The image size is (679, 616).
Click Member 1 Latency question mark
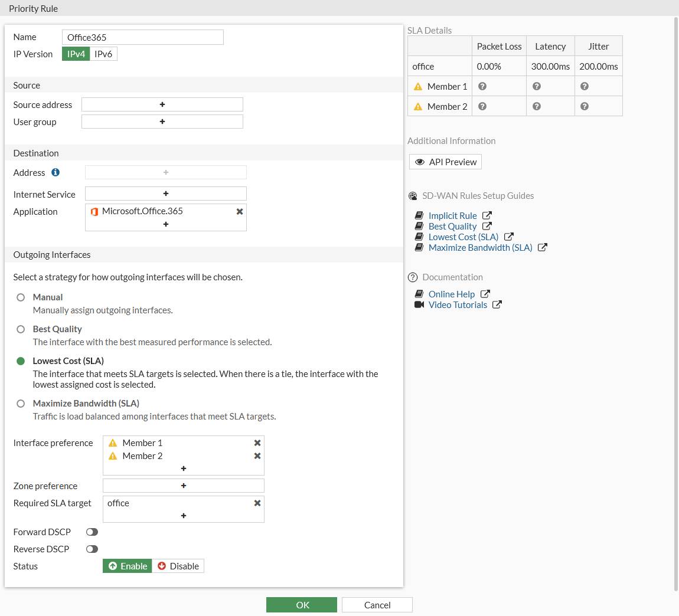point(537,87)
